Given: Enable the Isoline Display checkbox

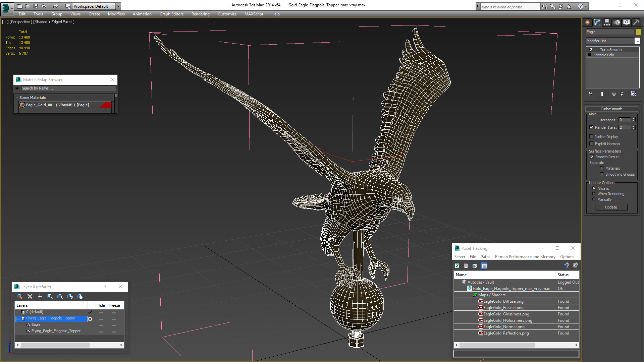Looking at the screenshot, I should [592, 137].
